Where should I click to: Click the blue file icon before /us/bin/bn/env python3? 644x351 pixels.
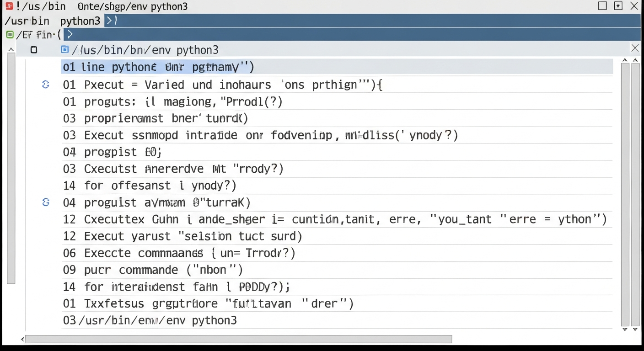[x=65, y=49]
